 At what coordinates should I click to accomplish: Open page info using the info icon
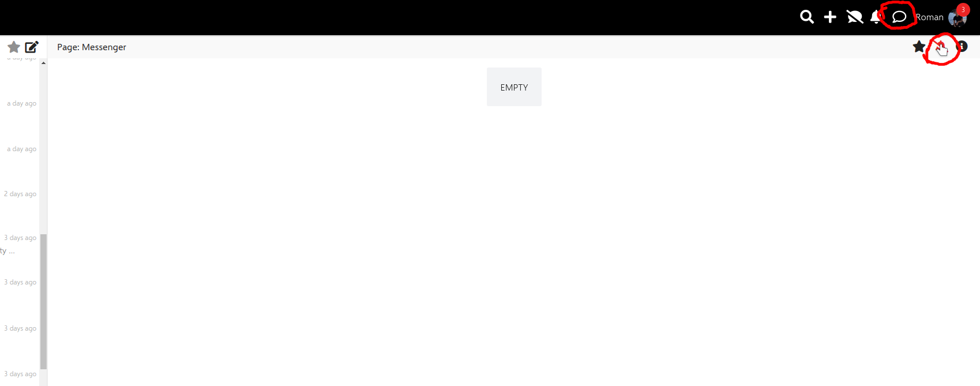point(962,46)
